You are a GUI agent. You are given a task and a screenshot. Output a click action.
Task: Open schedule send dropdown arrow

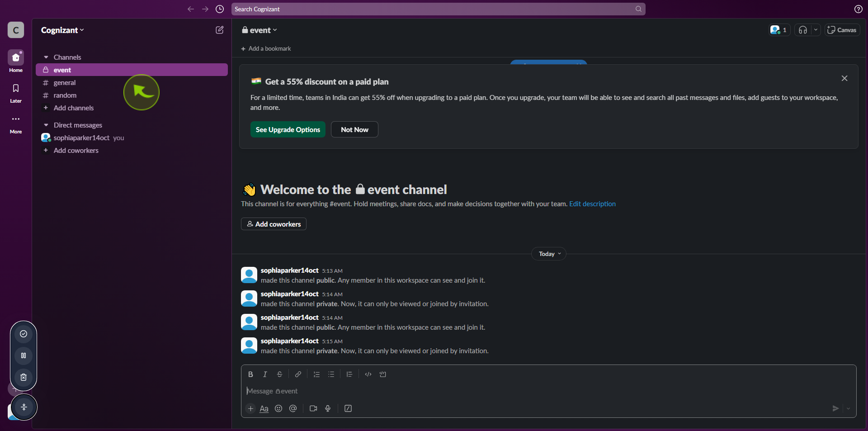pyautogui.click(x=848, y=409)
